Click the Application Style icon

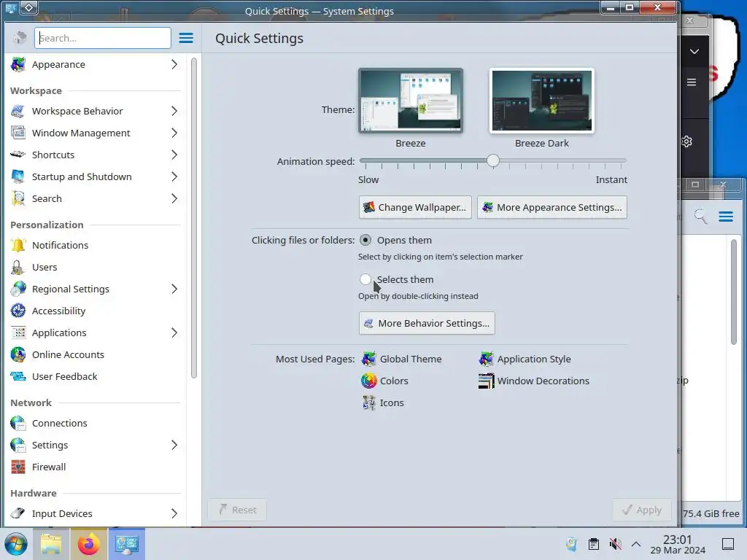[x=486, y=359]
